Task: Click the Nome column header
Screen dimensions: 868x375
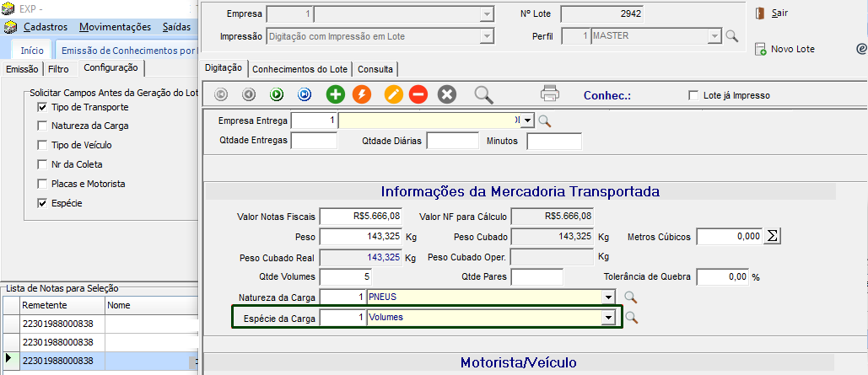Action: click(151, 305)
